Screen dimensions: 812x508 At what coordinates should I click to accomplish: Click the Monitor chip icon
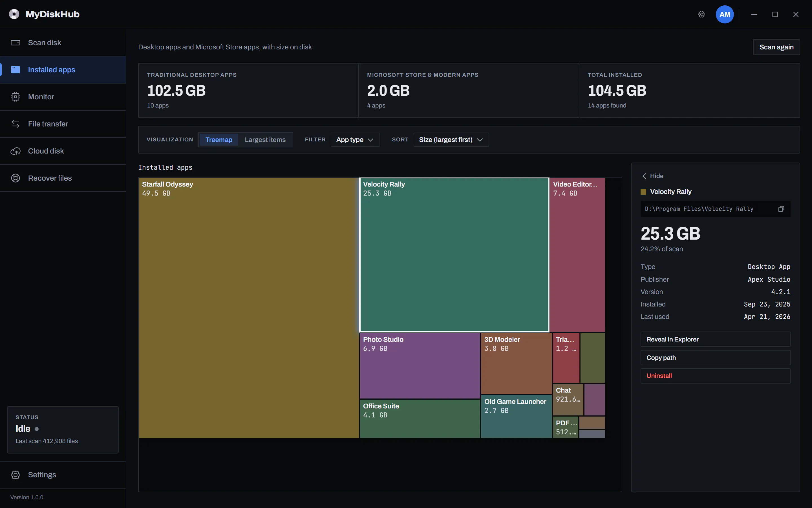[16, 97]
